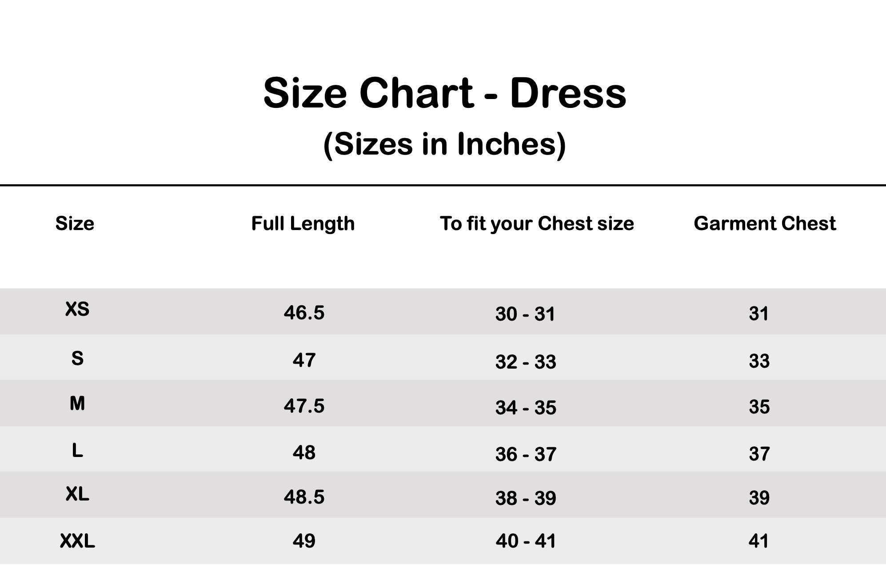
Task: Click the 46.5 full length value
Action: point(304,313)
